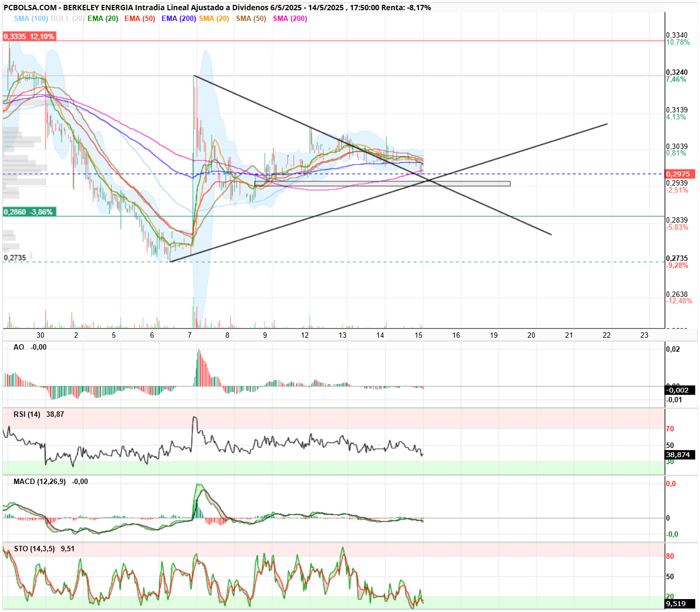
Task: Click date label 7 on time axis
Action: 189,335
